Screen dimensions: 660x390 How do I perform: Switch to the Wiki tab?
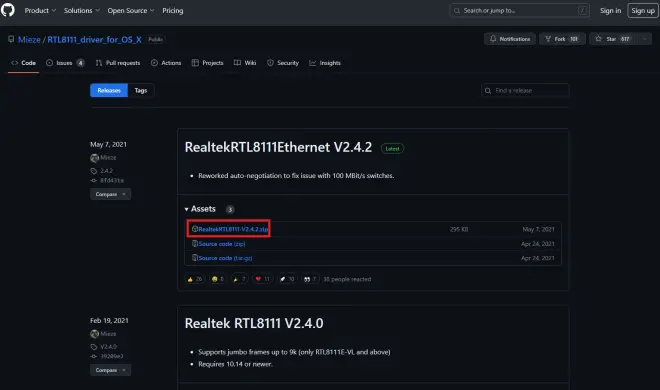(x=245, y=63)
